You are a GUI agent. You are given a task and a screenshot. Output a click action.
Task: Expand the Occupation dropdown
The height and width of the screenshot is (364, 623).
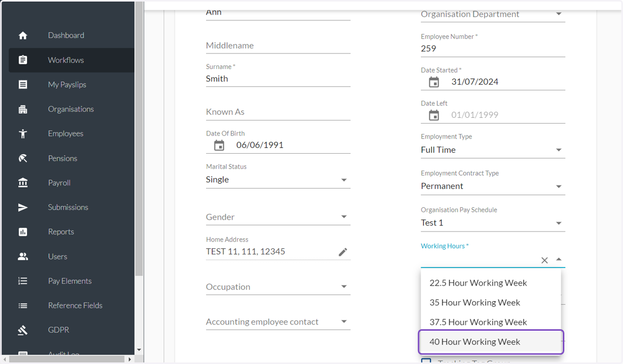344,287
